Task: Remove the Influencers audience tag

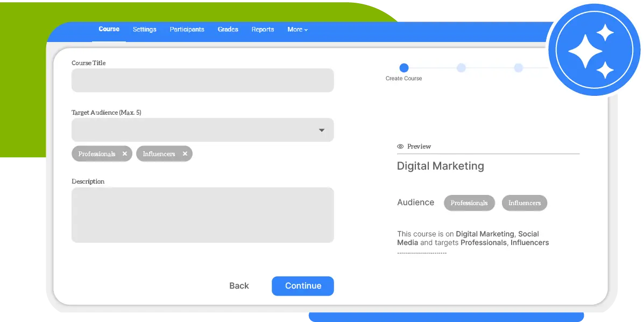Action: coord(185,154)
